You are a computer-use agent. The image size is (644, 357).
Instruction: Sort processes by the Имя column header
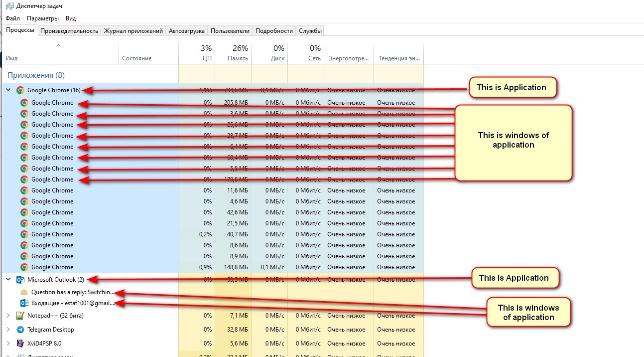(60, 53)
